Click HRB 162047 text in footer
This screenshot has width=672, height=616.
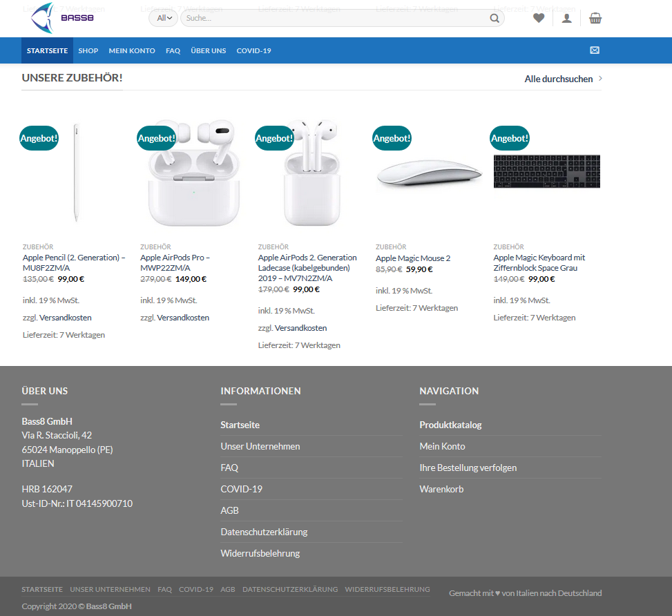click(x=47, y=489)
